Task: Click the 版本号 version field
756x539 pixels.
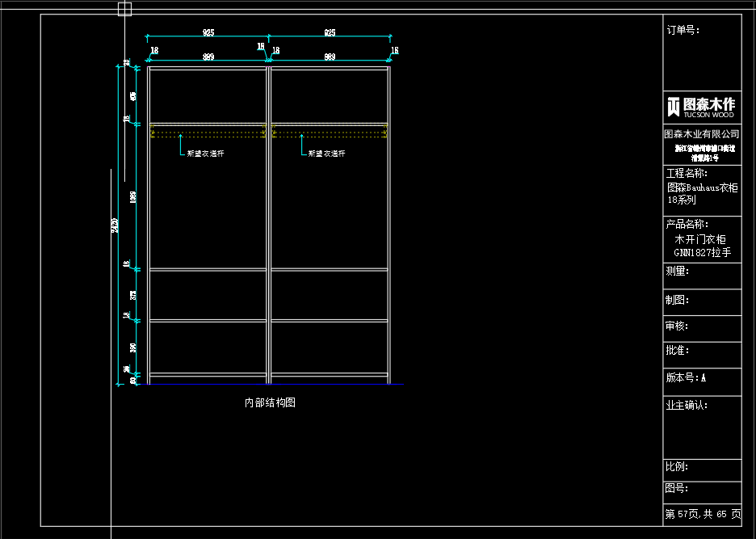Action: pyautogui.click(x=701, y=377)
